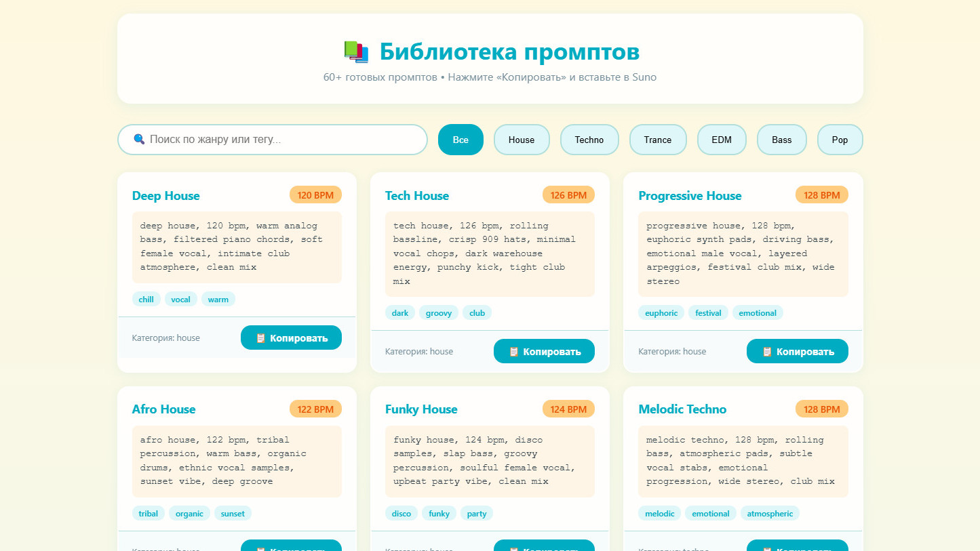This screenshot has width=980, height=551.
Task: Click the Melodic Techno card title
Action: [682, 409]
